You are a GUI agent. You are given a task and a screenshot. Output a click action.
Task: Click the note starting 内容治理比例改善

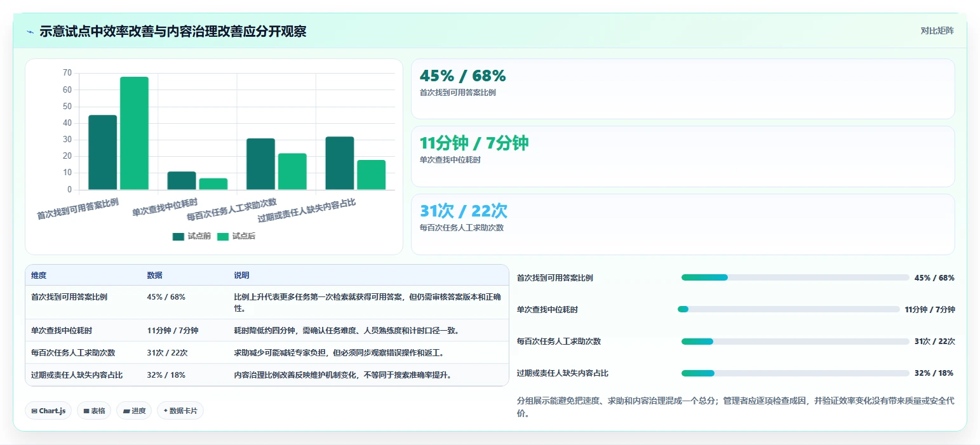pyautogui.click(x=342, y=375)
